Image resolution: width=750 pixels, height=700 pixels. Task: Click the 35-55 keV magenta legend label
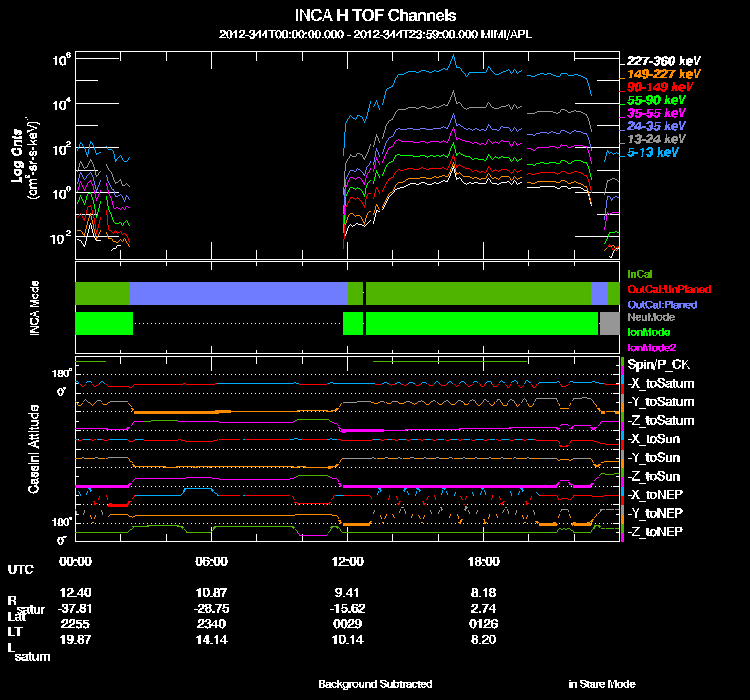pos(657,114)
